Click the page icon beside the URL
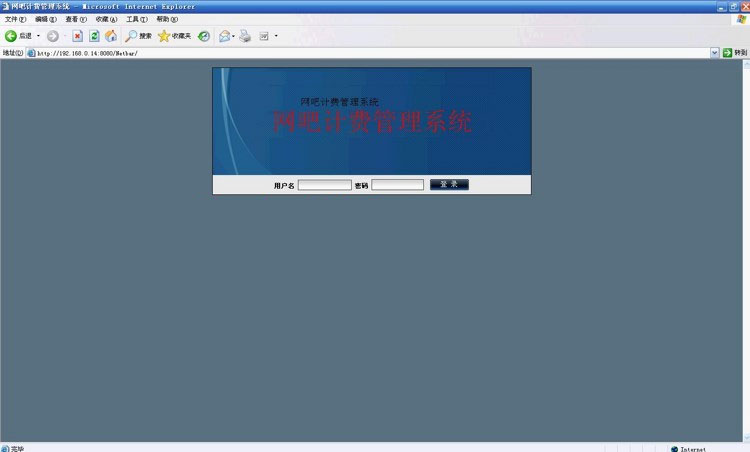Screen dimensions: 750x452 coord(31,53)
